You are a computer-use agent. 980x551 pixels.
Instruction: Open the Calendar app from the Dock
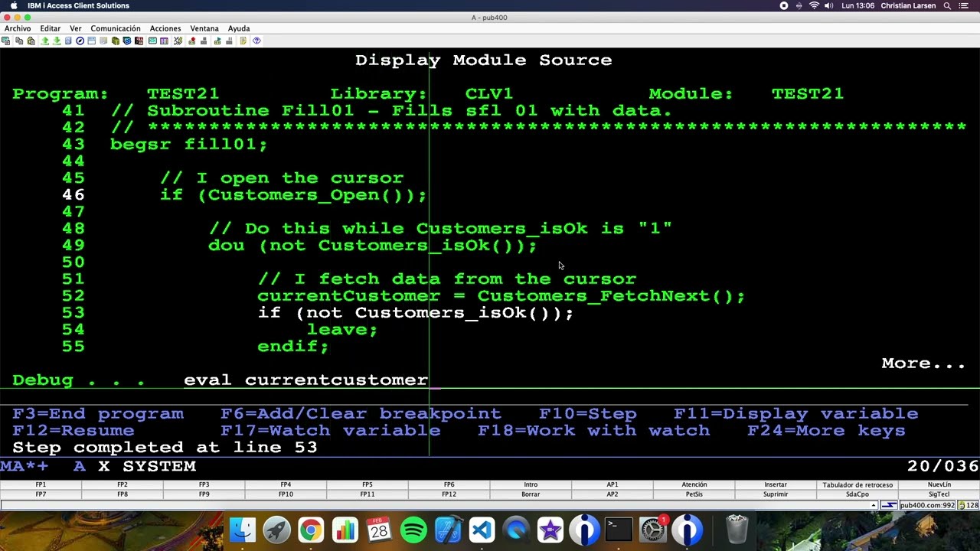pos(379,530)
